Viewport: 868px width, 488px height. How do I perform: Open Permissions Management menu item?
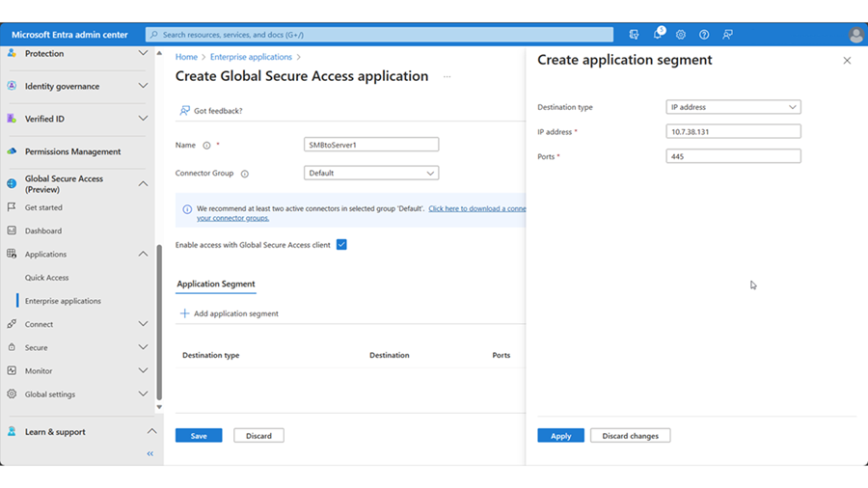72,151
